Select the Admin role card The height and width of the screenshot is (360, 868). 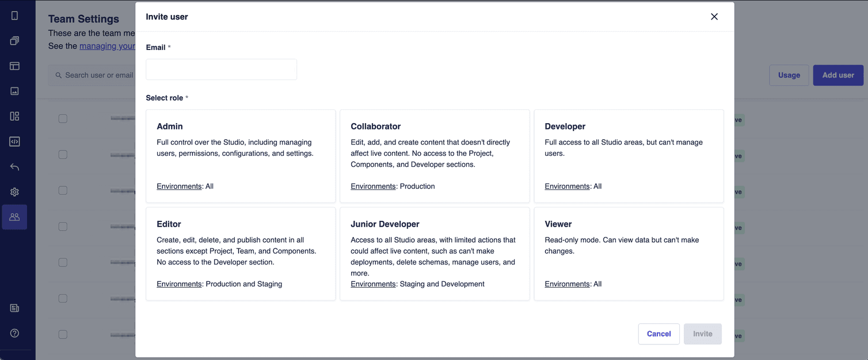coord(241,156)
